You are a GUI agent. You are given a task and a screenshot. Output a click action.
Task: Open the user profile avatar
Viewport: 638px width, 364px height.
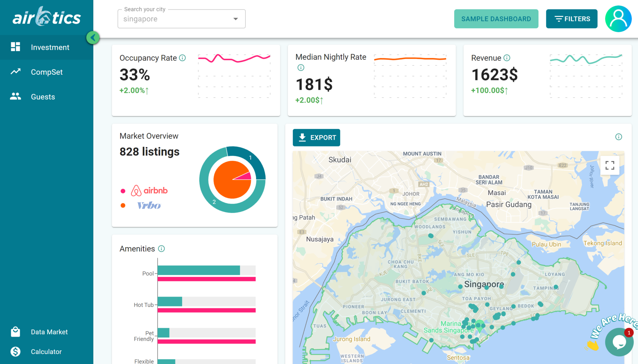(x=618, y=19)
